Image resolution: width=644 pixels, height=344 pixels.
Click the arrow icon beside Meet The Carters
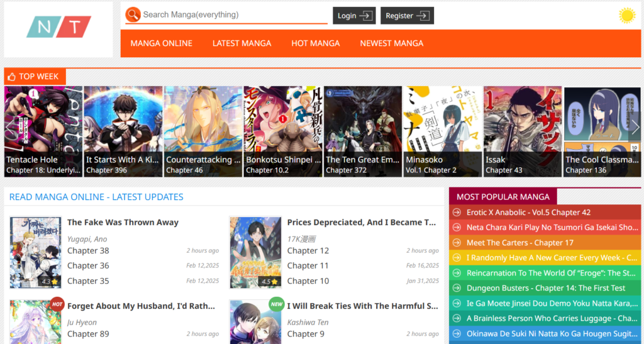click(x=457, y=243)
